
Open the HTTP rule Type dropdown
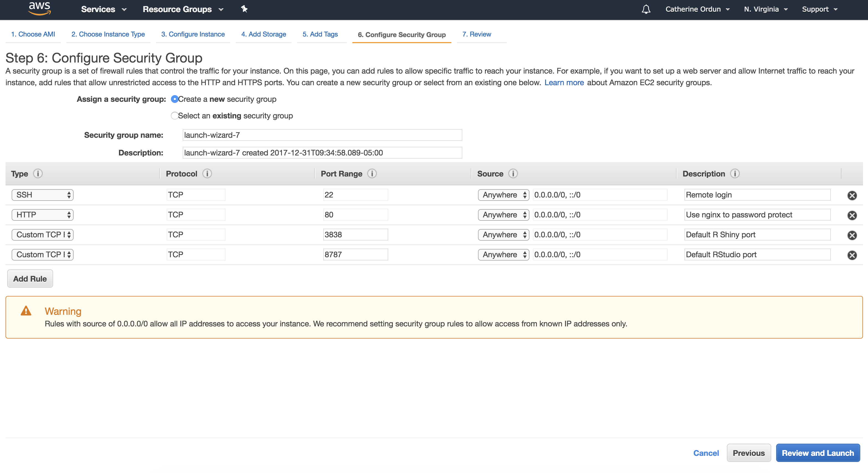42,215
